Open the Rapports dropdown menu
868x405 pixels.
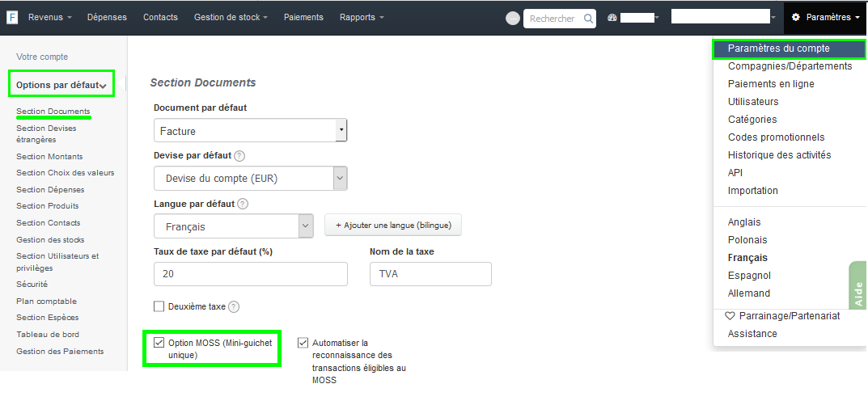(362, 17)
